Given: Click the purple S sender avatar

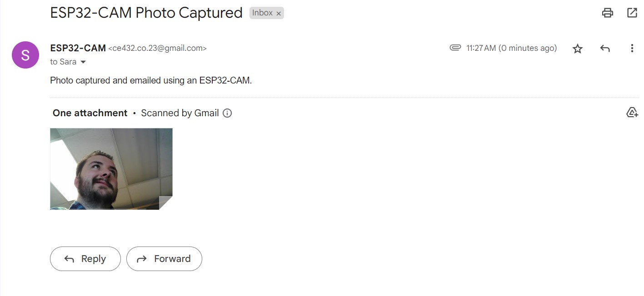Looking at the screenshot, I should click(25, 55).
